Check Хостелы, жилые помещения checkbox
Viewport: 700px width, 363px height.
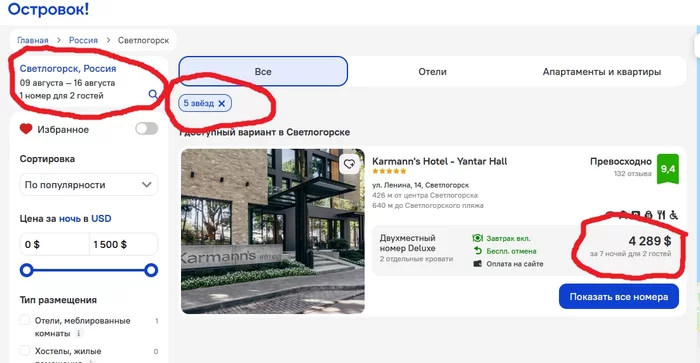point(25,350)
